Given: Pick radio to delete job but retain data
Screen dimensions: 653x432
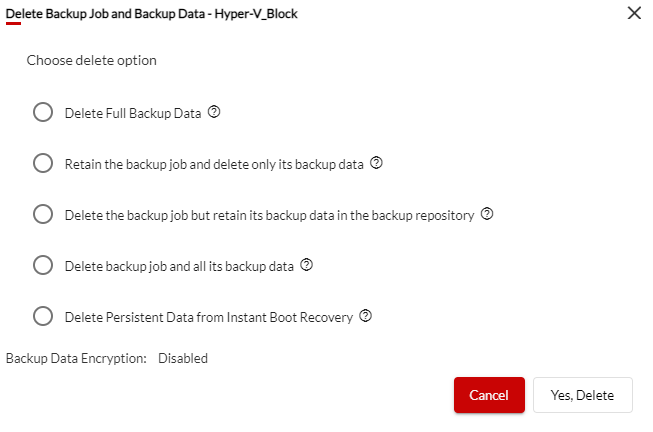Looking at the screenshot, I should click(43, 214).
